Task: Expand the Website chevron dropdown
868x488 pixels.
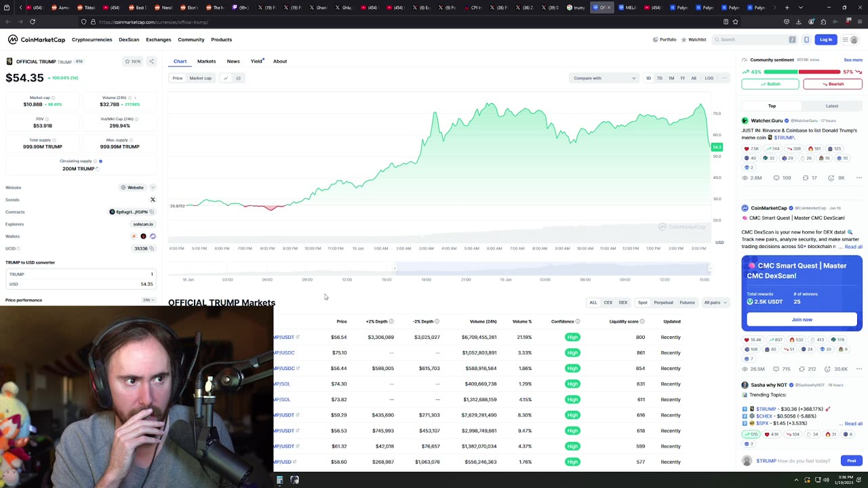Action: [153, 188]
